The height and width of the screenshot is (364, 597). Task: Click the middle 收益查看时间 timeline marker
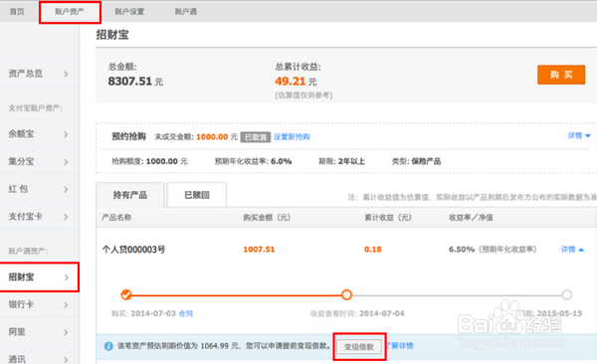[346, 294]
